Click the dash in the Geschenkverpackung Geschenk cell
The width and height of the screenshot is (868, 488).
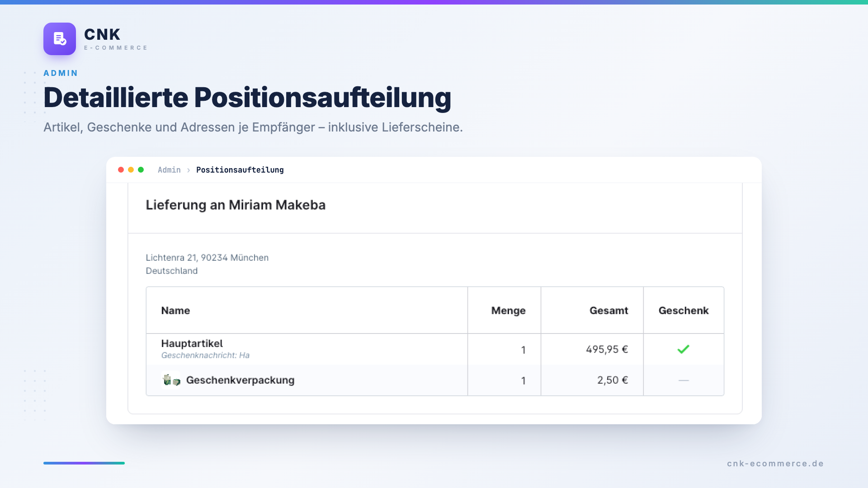[x=684, y=380]
